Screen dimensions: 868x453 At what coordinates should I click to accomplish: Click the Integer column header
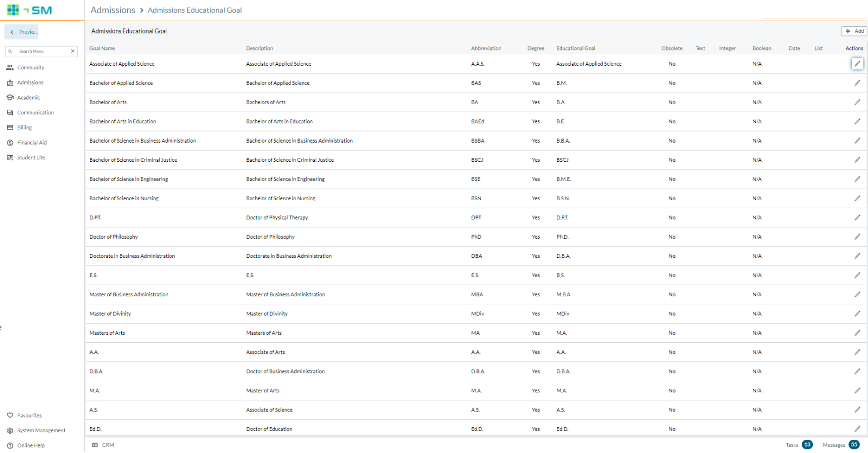[727, 49]
